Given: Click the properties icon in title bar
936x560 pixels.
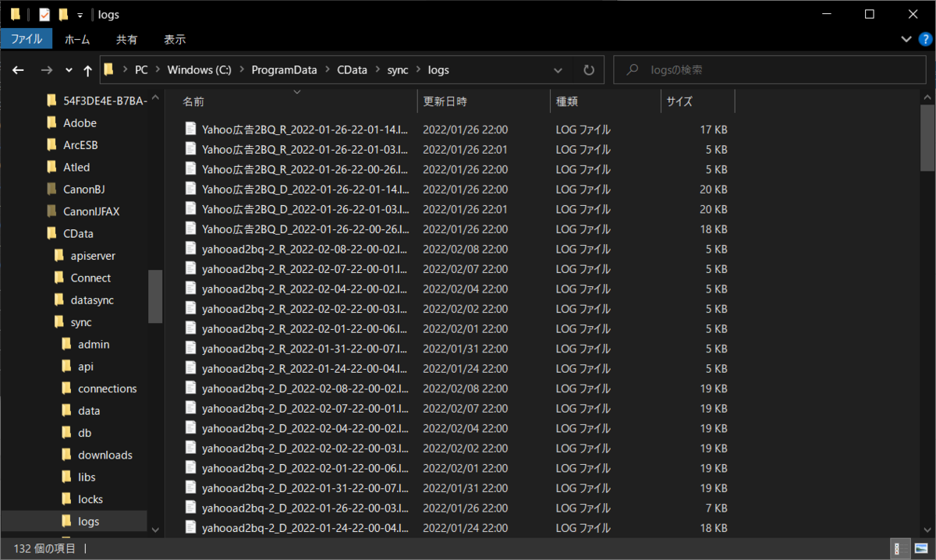Looking at the screenshot, I should click(x=44, y=14).
